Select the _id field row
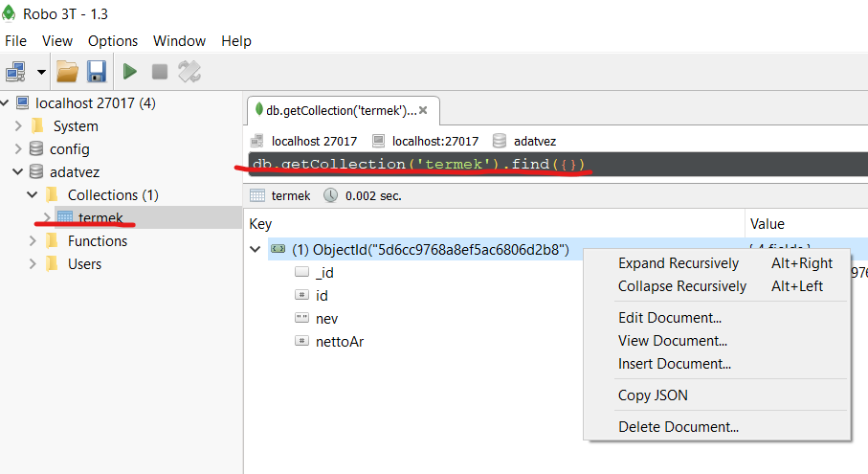This screenshot has height=474, width=868. pos(324,273)
